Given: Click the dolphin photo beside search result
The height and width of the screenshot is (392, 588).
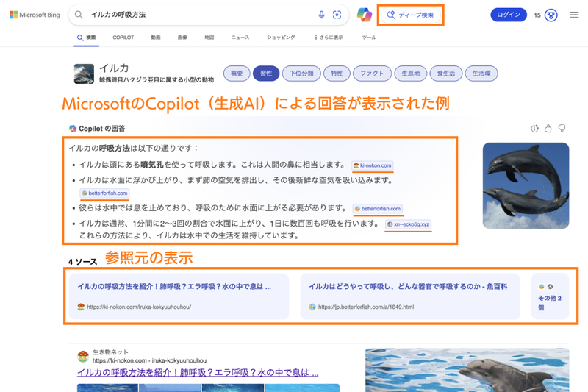Looking at the screenshot, I should [467, 370].
